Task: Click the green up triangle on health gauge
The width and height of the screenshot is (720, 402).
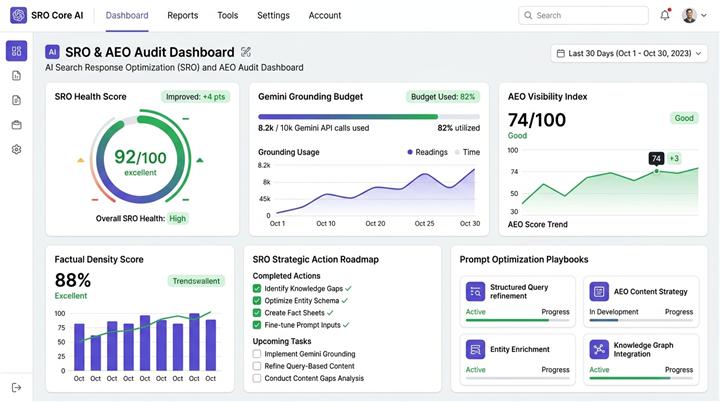Action: pos(200,160)
